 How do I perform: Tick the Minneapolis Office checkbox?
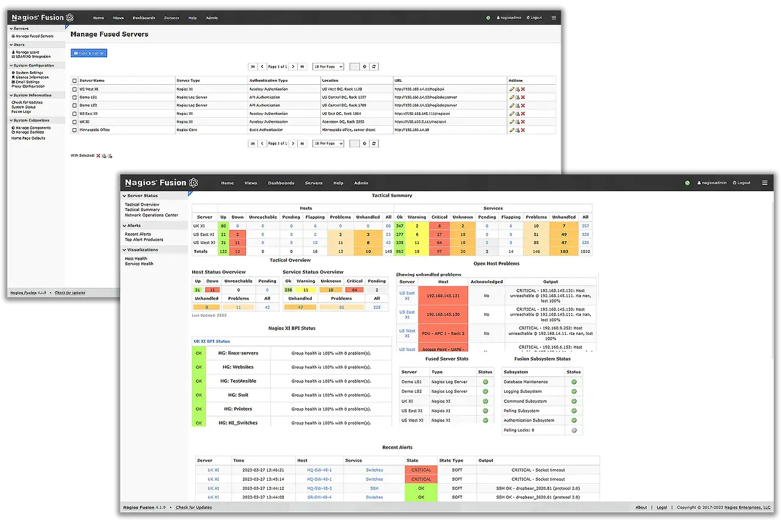75,129
